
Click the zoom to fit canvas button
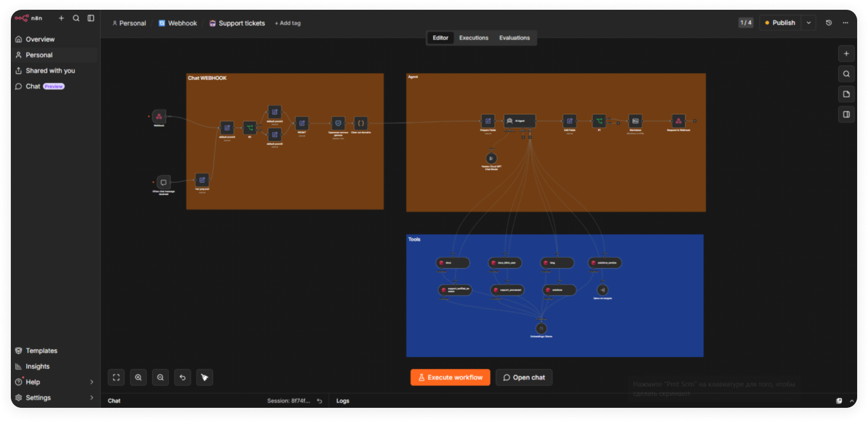[116, 377]
